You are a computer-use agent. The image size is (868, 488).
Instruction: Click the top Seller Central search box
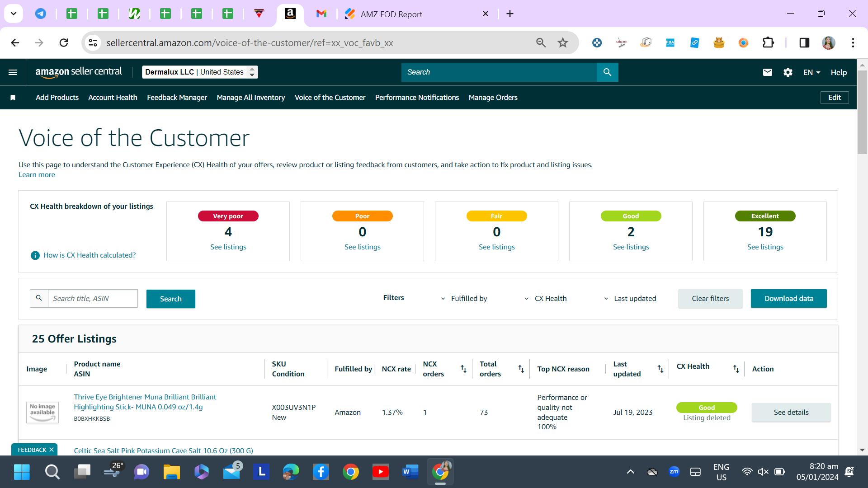(499, 72)
